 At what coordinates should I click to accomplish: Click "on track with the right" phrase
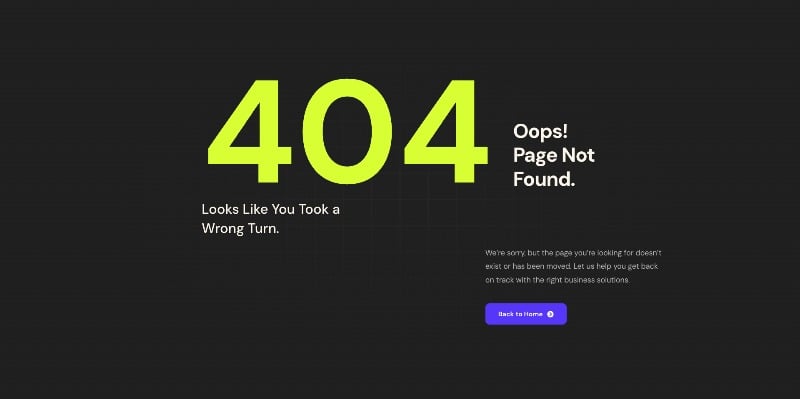point(524,280)
